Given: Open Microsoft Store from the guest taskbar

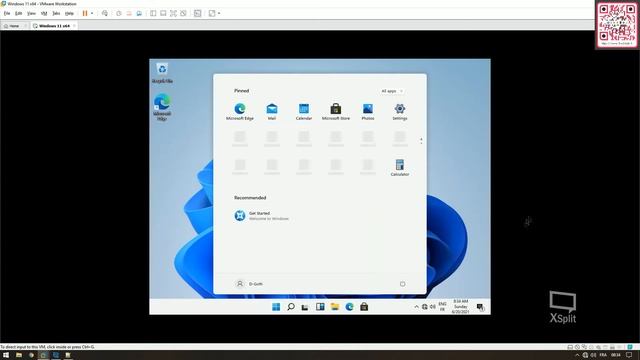Looking at the screenshot, I should [x=364, y=307].
